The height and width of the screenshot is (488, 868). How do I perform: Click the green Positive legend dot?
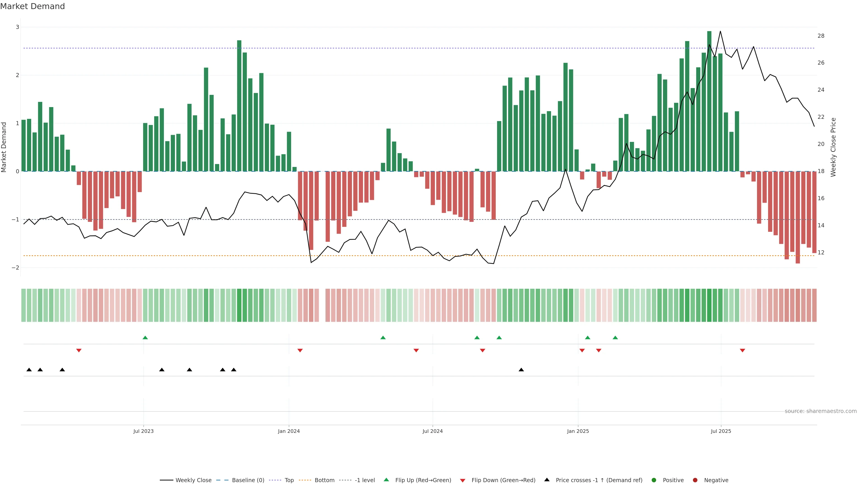coord(654,480)
